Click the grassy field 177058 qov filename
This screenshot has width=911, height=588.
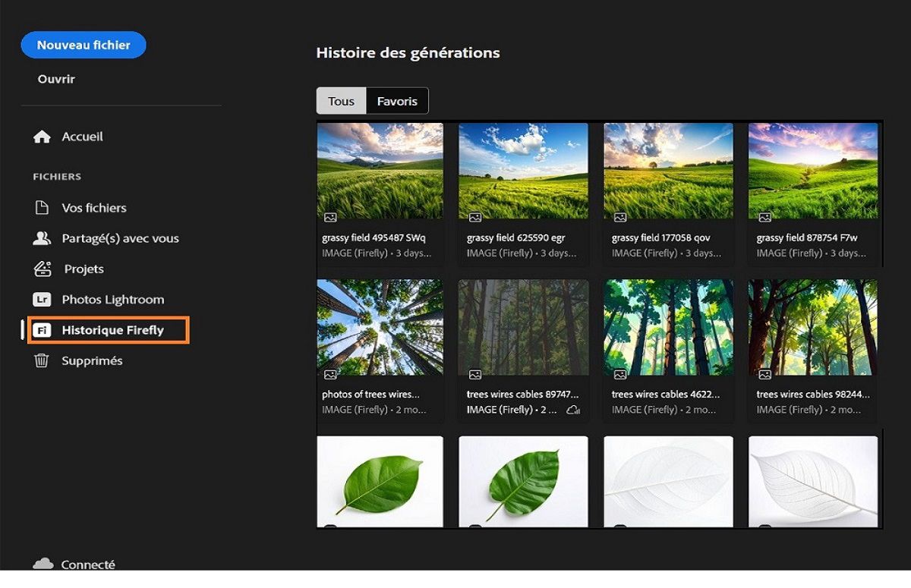click(x=661, y=238)
